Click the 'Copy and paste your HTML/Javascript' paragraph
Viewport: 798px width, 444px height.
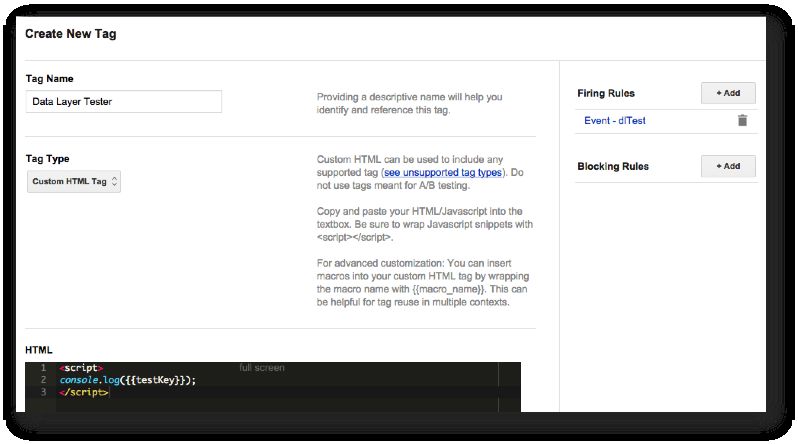coord(424,224)
